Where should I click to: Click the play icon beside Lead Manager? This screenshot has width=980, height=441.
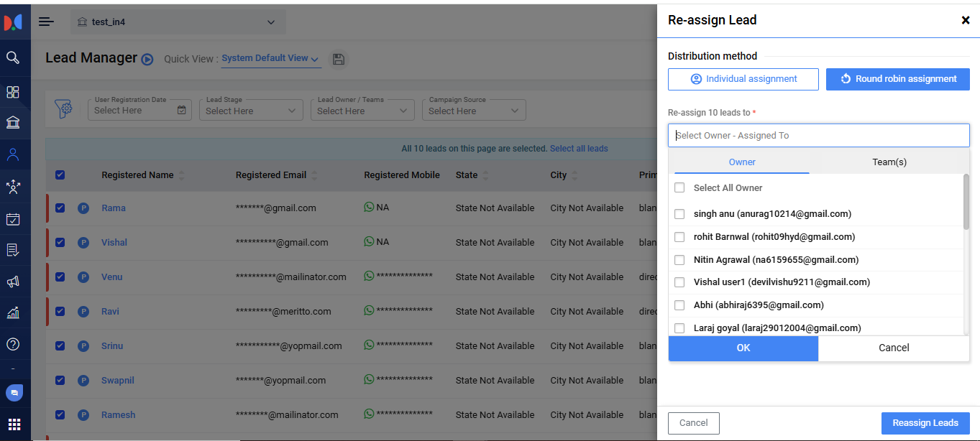click(147, 60)
